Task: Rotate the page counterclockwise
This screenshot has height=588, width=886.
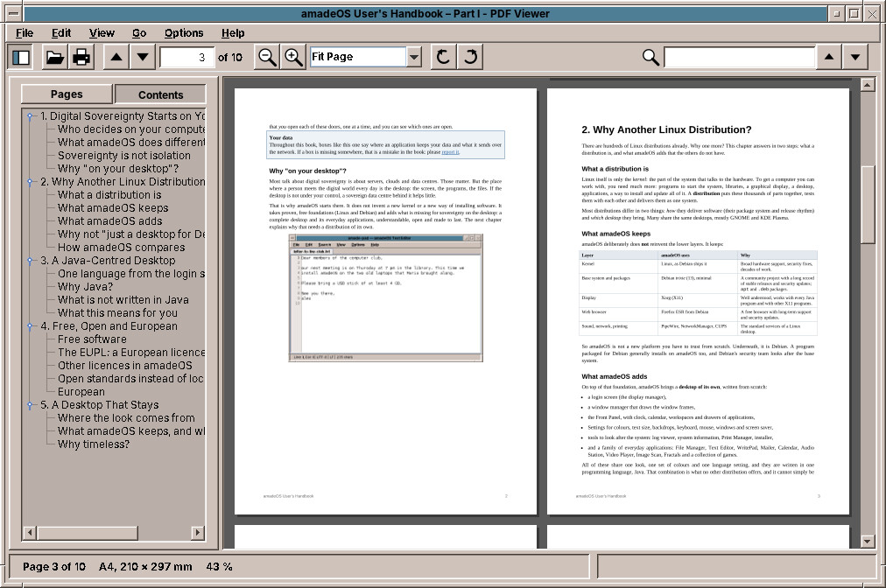Action: 444,57
